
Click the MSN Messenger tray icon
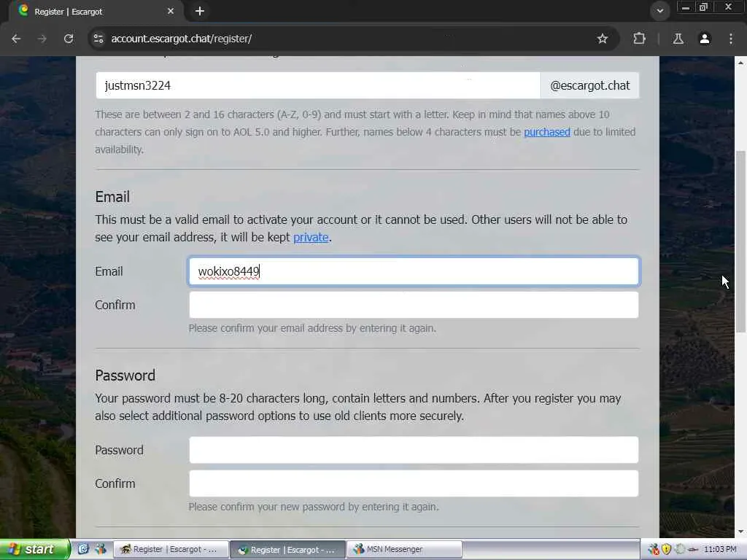654,550
